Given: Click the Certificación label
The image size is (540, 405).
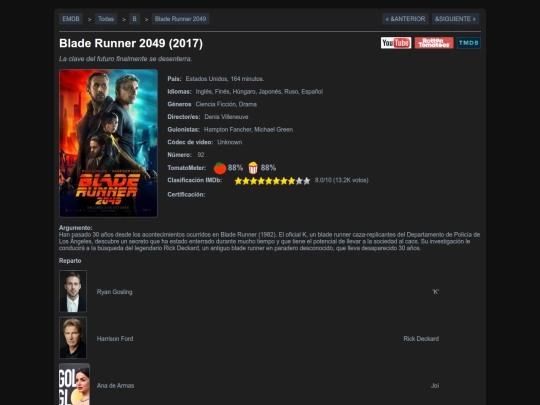Looking at the screenshot, I should pos(186,195).
